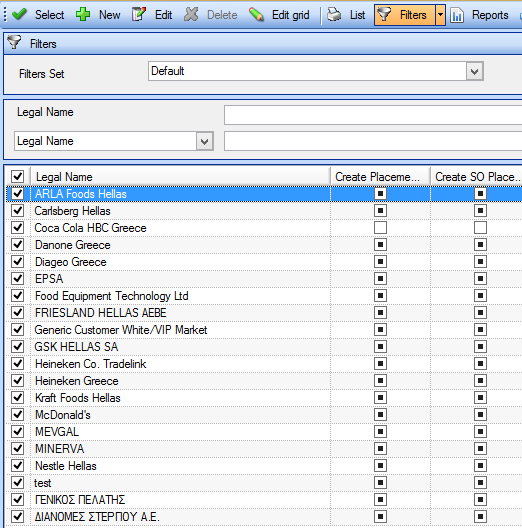This screenshot has width=522, height=528.
Task: Select the MINERVA row
Action: click(x=264, y=449)
